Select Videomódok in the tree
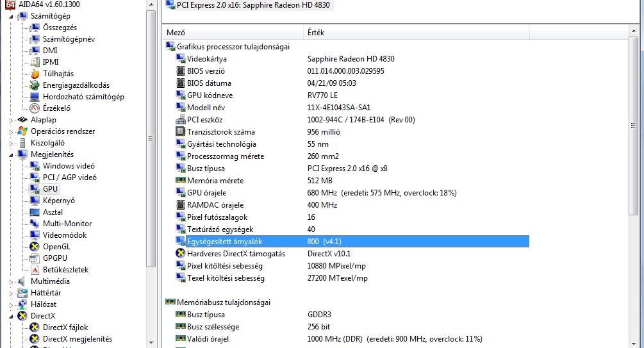Screen dimensions: 644x348 (x=65, y=235)
